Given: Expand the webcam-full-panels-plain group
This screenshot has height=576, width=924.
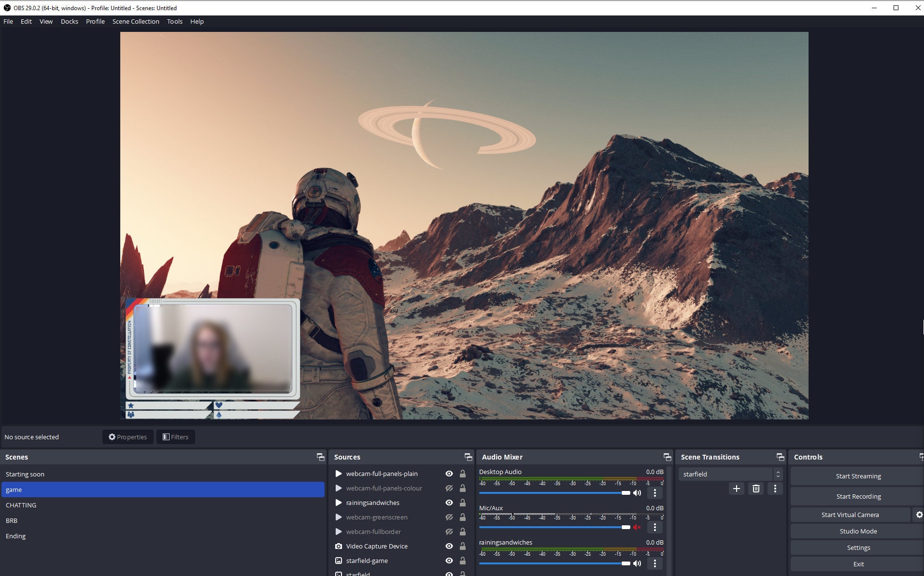Looking at the screenshot, I should tap(338, 474).
